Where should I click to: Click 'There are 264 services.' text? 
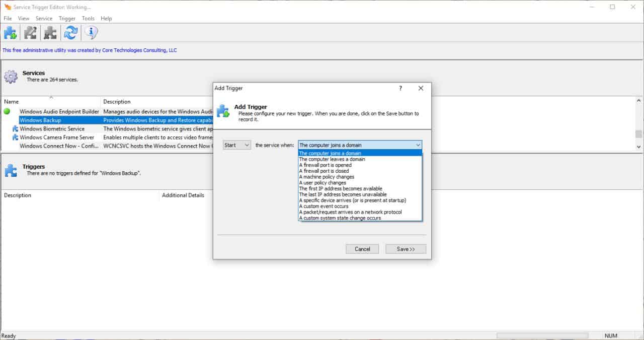[x=52, y=80]
